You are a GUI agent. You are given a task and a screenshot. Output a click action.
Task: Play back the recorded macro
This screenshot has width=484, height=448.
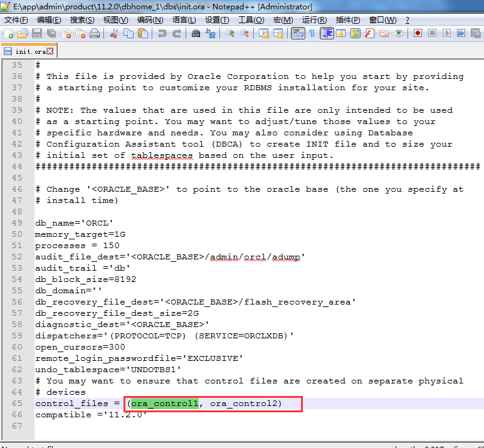pos(446,33)
